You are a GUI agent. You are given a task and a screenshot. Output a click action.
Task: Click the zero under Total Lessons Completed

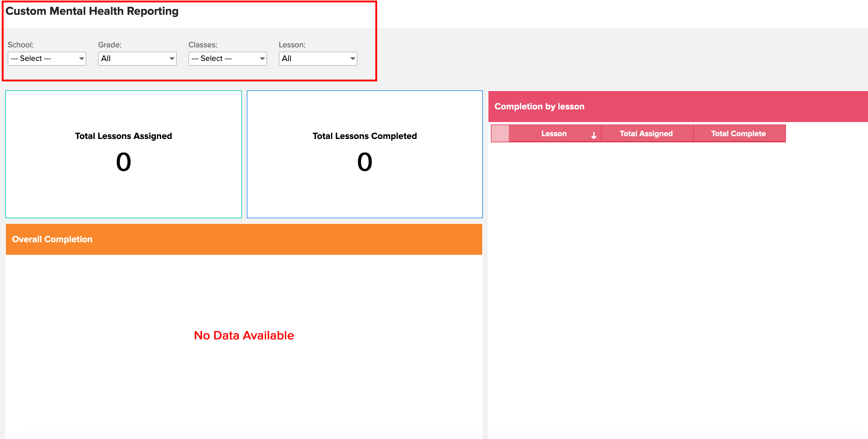pos(365,162)
